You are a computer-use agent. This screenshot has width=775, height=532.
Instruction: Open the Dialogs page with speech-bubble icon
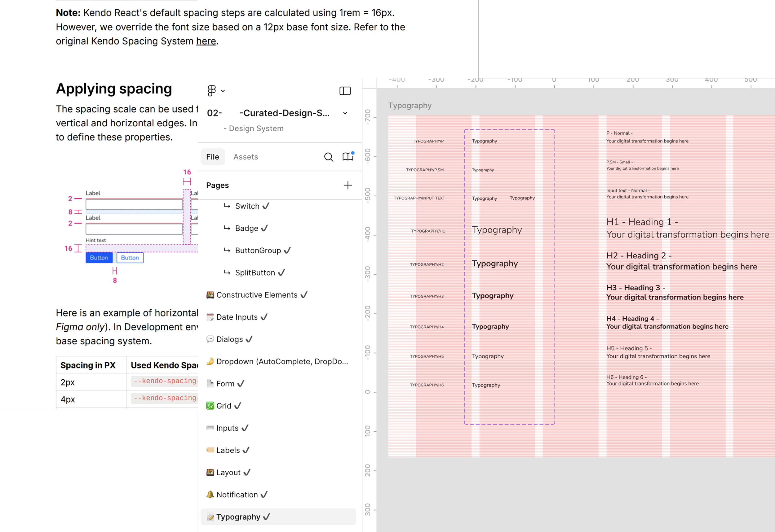(229, 339)
